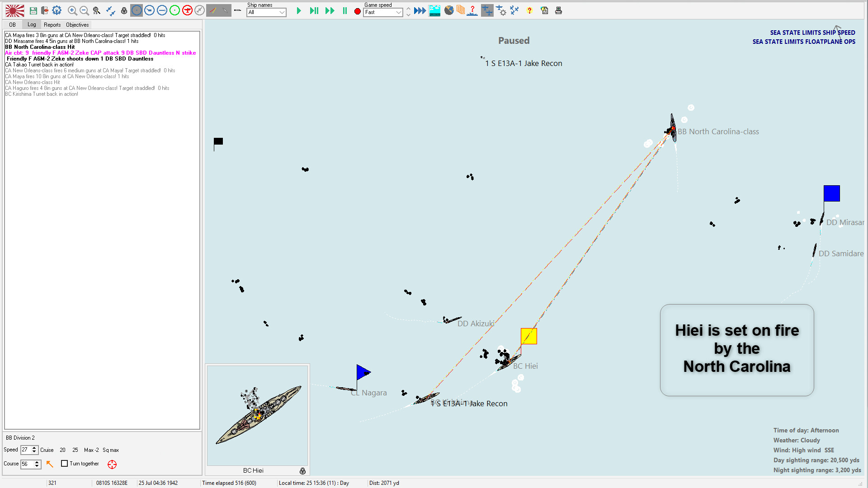Zoom out of the map
This screenshot has width=868, height=488.
[x=84, y=10]
